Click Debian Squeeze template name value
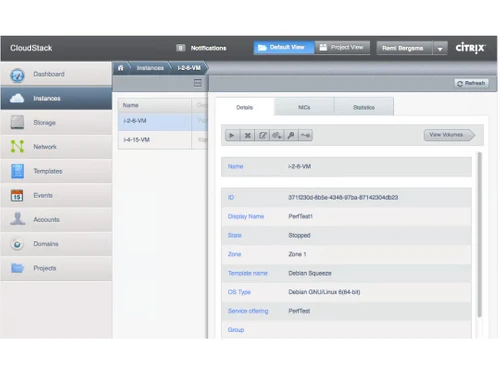This screenshot has height=375, width=500. (310, 273)
